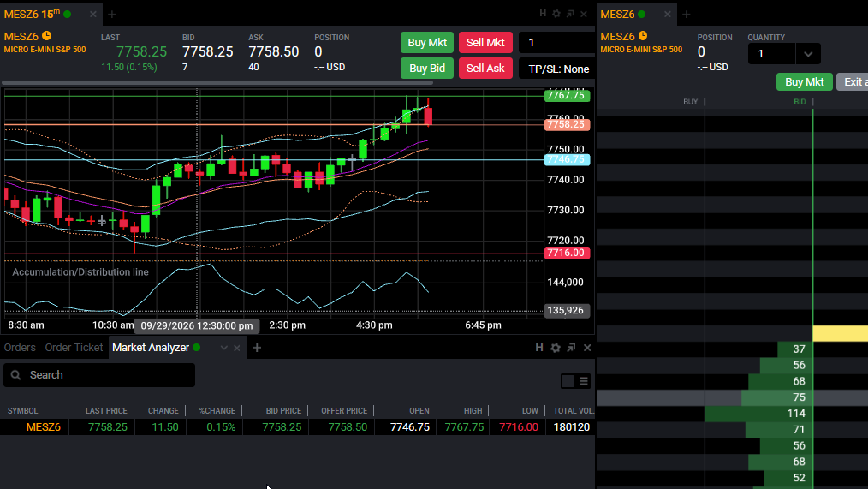Click the 7767.75 green price marker
The height and width of the screenshot is (489, 868).
pos(567,95)
